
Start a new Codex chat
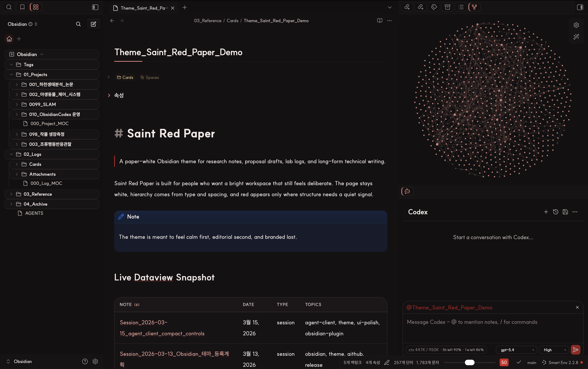546,212
